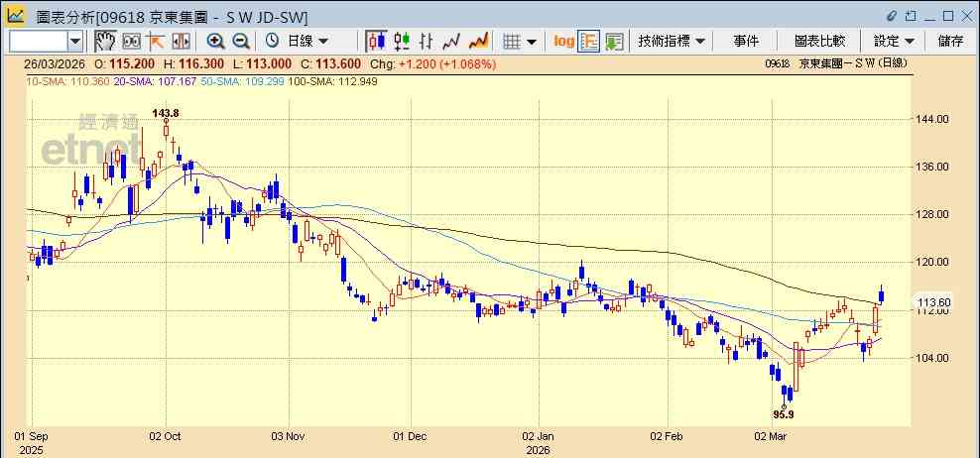Screen dimensions: 980x458
Task: Click the stock code input field
Action: [x=39, y=42]
